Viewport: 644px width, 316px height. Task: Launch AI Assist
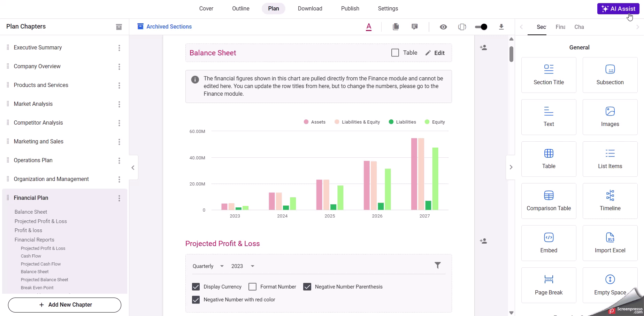click(618, 9)
